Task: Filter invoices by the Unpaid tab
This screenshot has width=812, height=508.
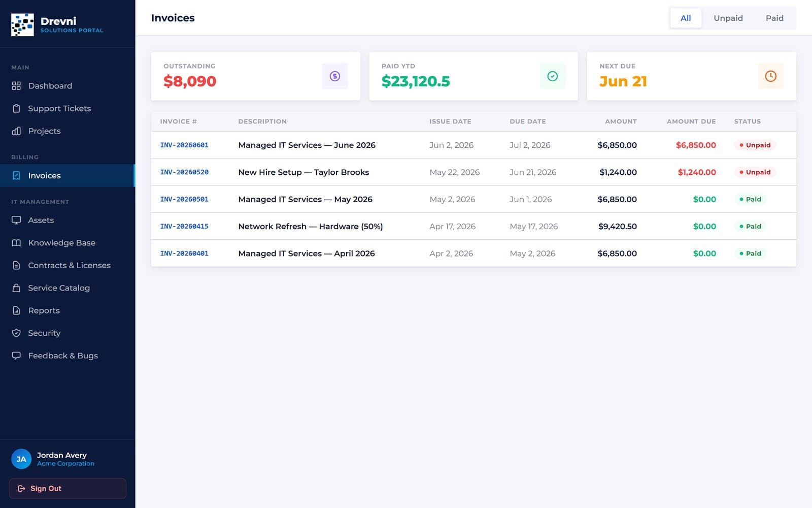Action: [x=728, y=18]
